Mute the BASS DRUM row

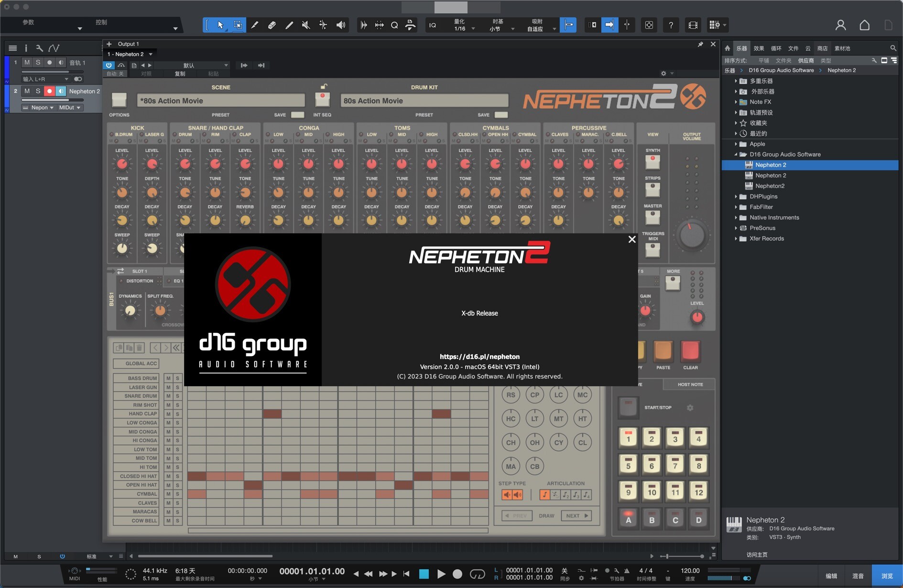coord(168,378)
